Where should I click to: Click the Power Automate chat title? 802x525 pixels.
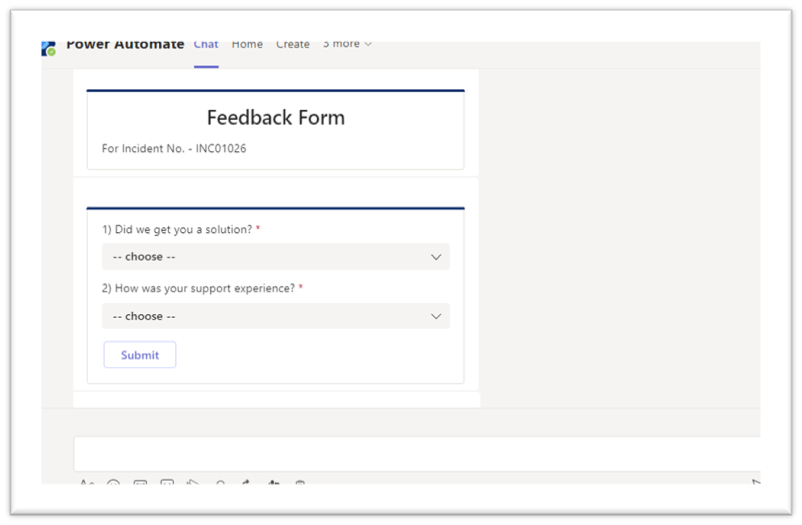[125, 45]
